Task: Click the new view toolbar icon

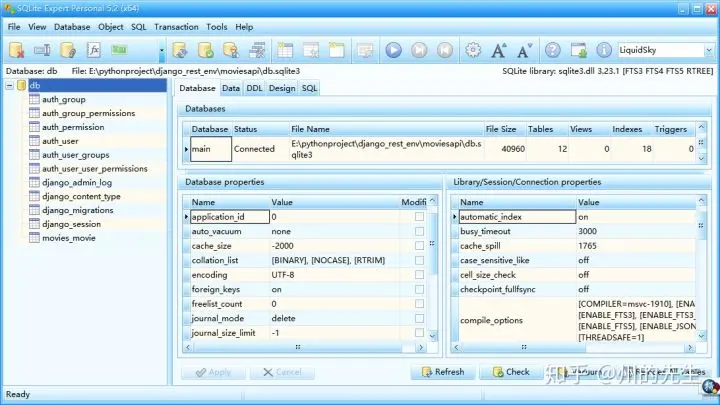Action: 337,50
